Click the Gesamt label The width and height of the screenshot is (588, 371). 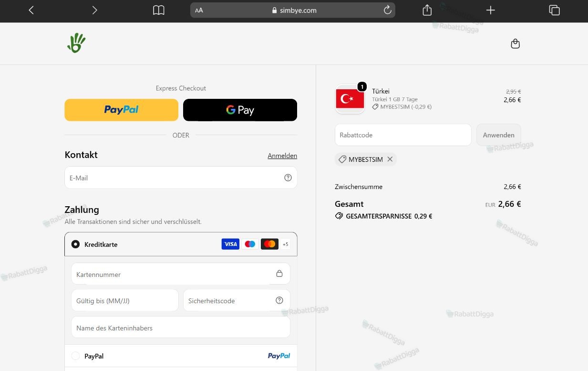coord(349,204)
